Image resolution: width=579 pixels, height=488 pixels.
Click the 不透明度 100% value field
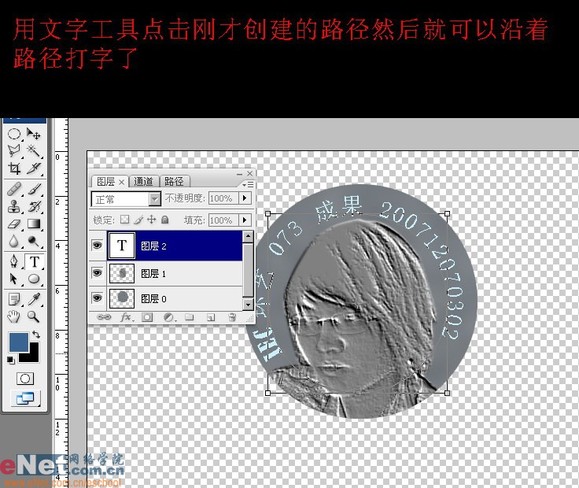pos(223,199)
